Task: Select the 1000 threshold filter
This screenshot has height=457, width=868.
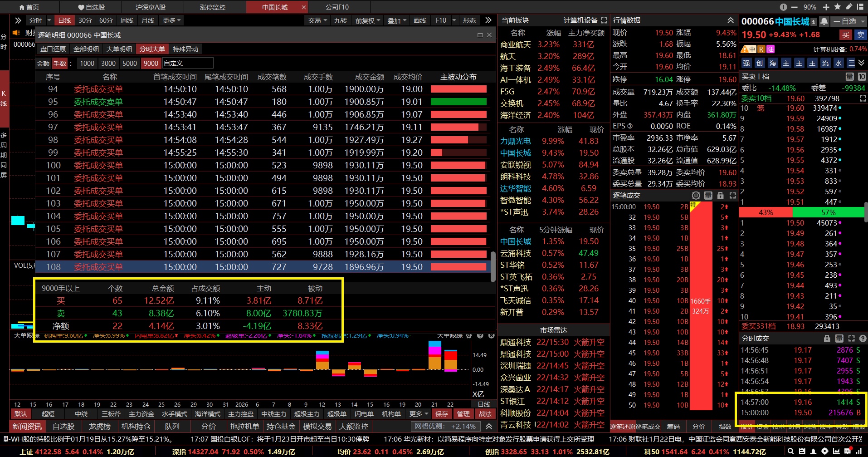Action: 87,64
